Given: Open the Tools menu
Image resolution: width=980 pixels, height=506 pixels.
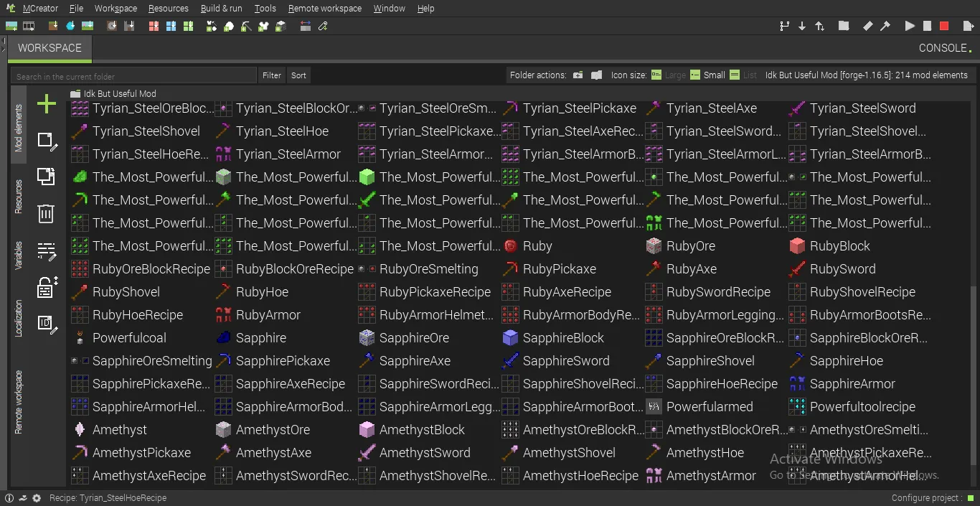Looking at the screenshot, I should click(x=265, y=9).
